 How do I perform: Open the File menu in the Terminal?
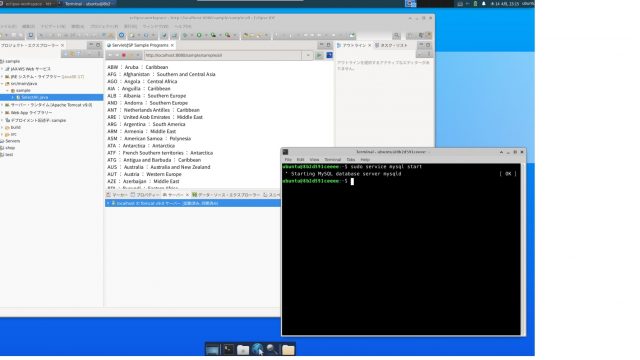coord(288,160)
